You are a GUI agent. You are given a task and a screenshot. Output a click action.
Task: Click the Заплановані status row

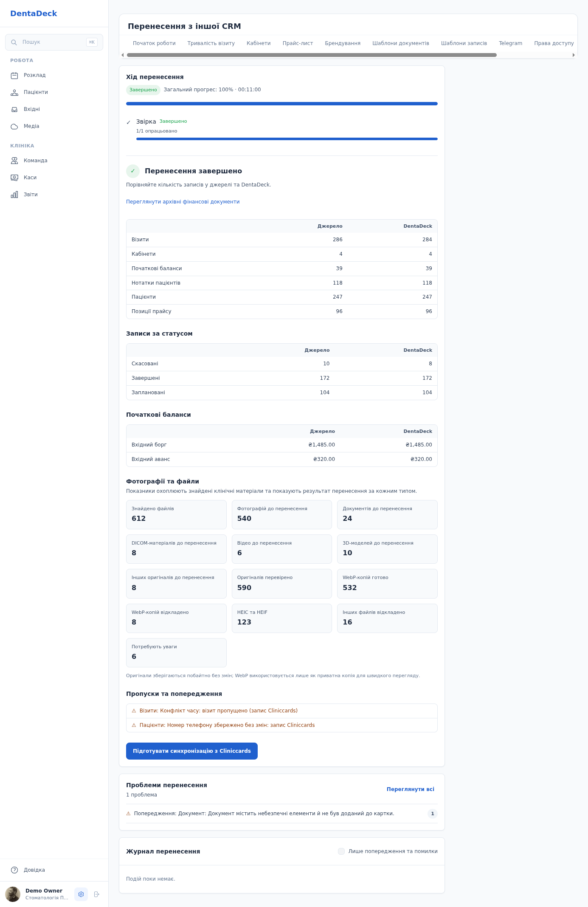282,393
